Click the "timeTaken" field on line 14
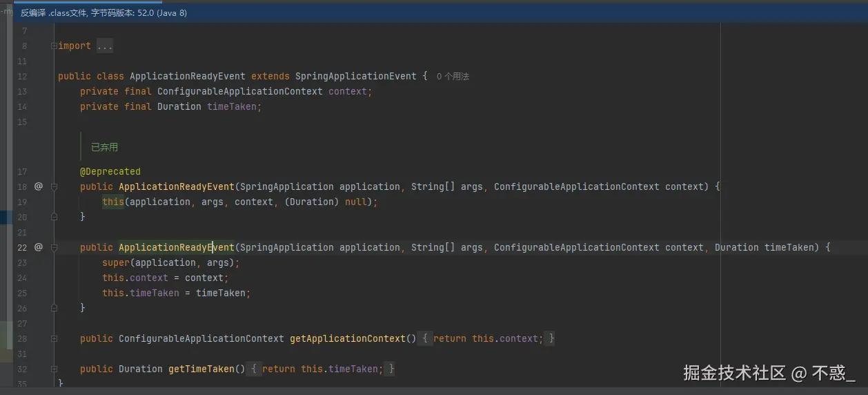 (x=232, y=106)
